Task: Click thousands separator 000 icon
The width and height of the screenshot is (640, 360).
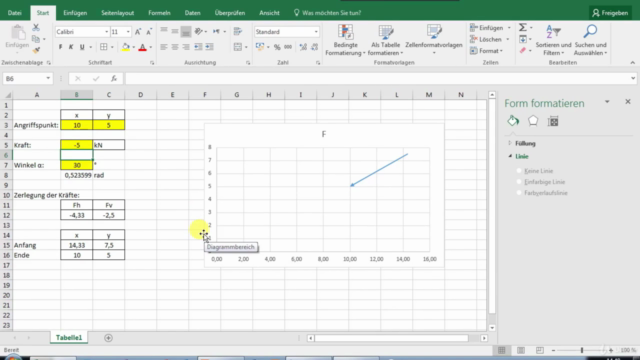Action: point(288,47)
